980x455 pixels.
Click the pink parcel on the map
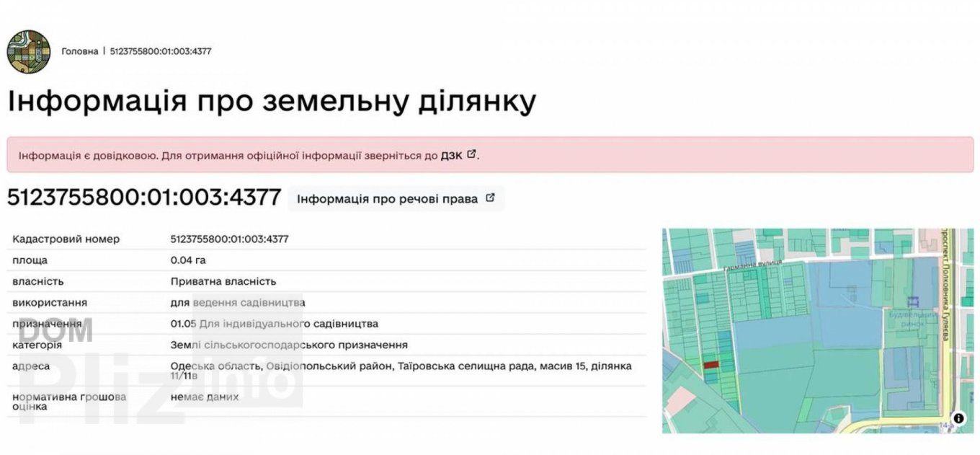coord(681,400)
